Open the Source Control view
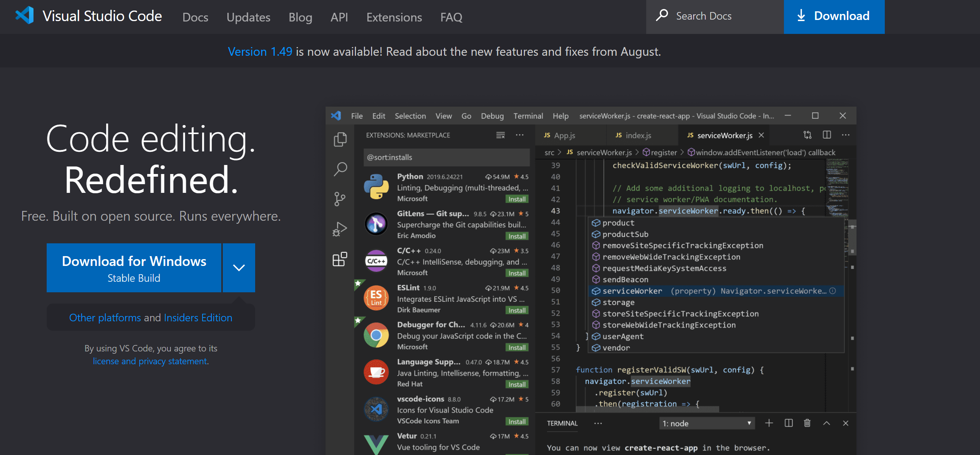This screenshot has width=980, height=455. tap(340, 198)
